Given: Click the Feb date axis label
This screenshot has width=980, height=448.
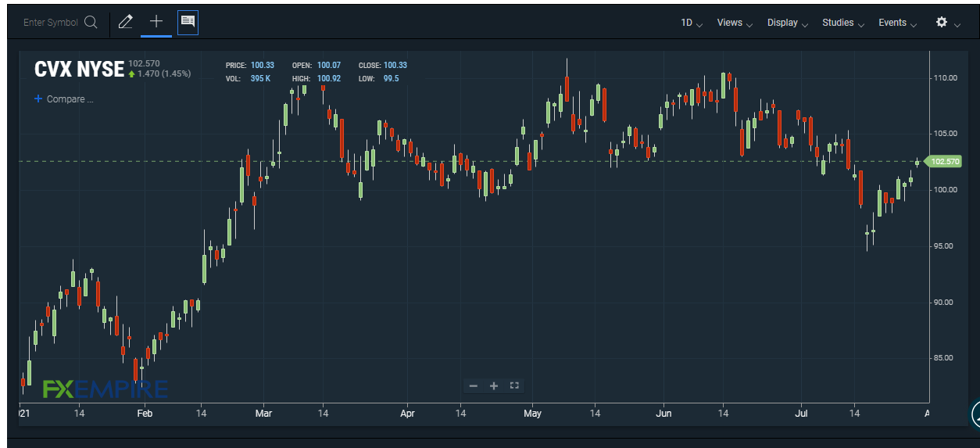Looking at the screenshot, I should click(x=145, y=413).
